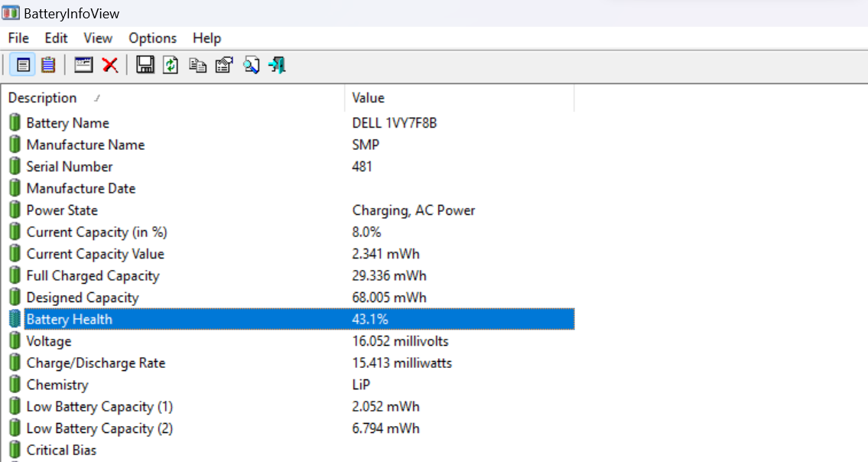Viewport: 868px width, 462px height.
Task: Select the Low Battery Capacity (1) row
Action: [x=288, y=407]
